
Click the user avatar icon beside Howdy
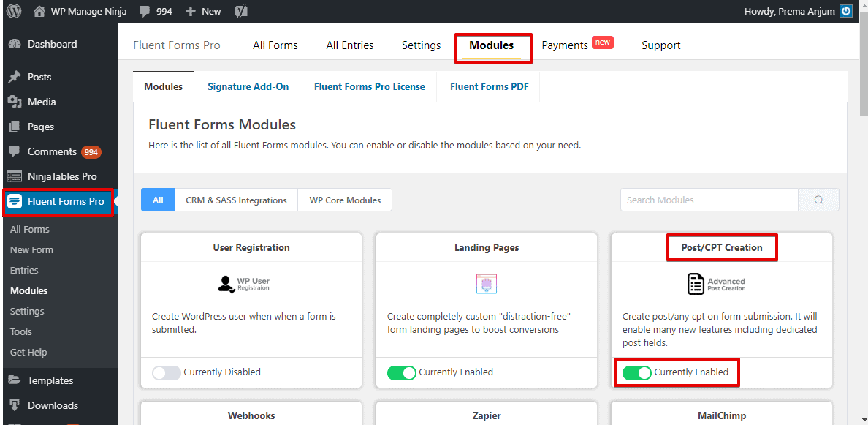846,11
